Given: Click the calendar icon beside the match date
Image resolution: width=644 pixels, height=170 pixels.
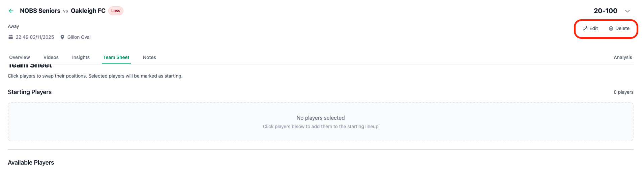Looking at the screenshot, I should [11, 37].
